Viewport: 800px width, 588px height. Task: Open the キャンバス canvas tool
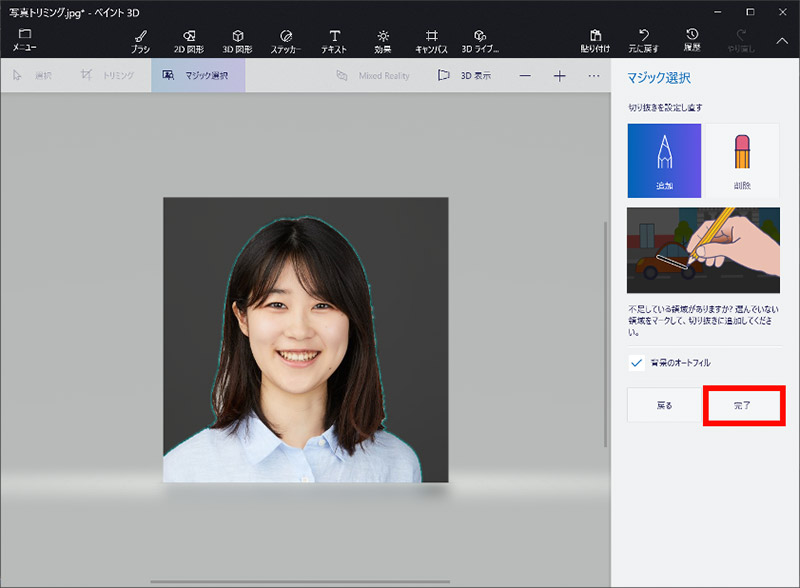pyautogui.click(x=432, y=40)
